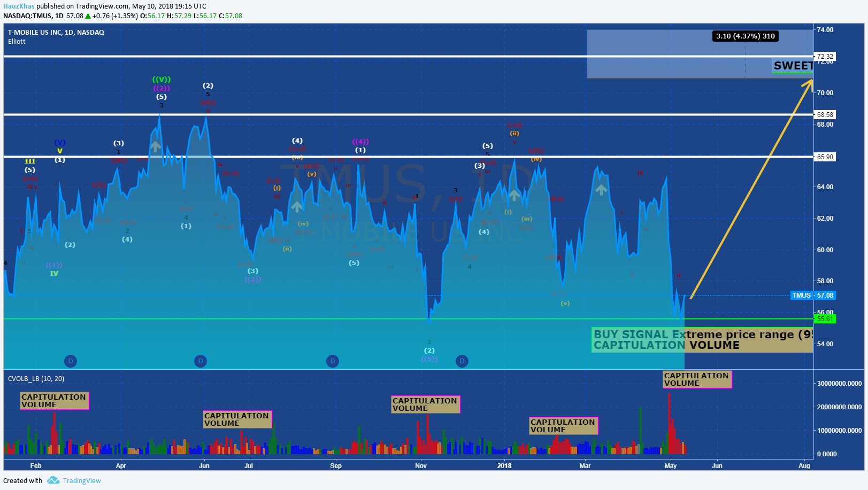
Task: Select the CAPITULATION VOLUME label near Feb
Action: pos(55,401)
